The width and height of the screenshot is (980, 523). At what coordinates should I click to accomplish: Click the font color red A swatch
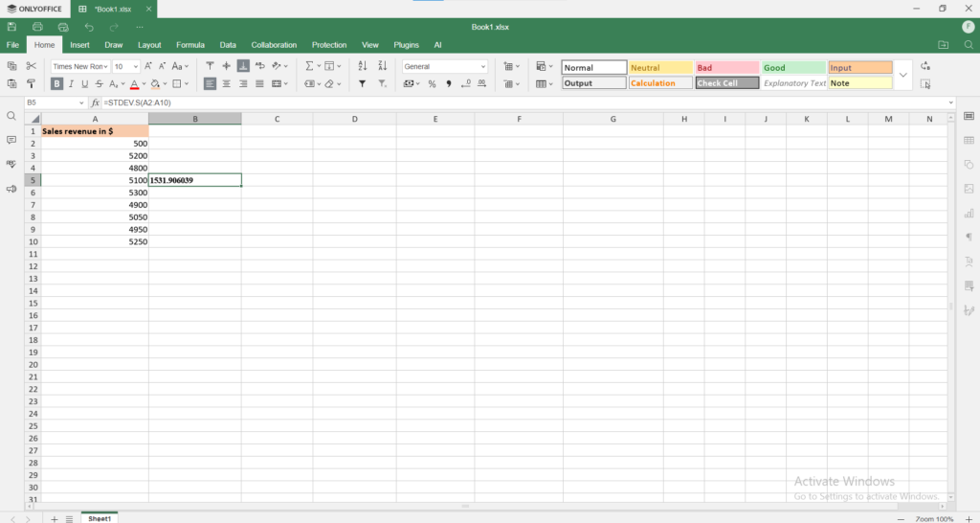[134, 83]
